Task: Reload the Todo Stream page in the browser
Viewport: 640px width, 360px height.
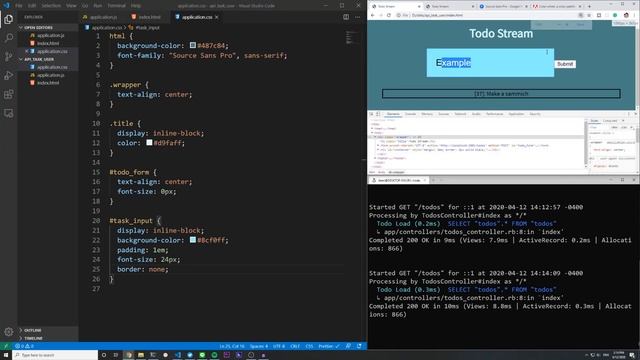Action: 389,15
